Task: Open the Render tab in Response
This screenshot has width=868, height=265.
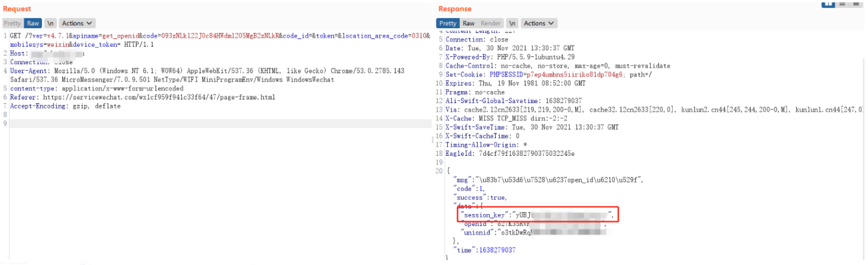Action: tap(491, 23)
